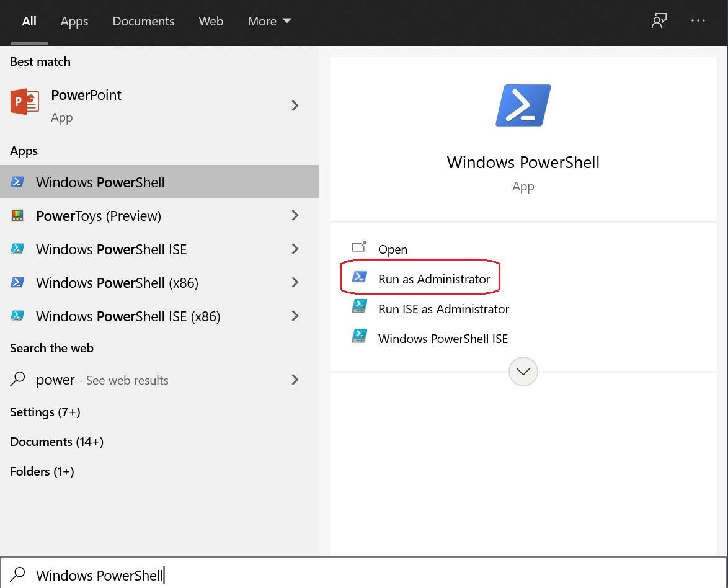Open the feedback icon in the top bar
This screenshot has height=588, width=728.
(x=659, y=20)
